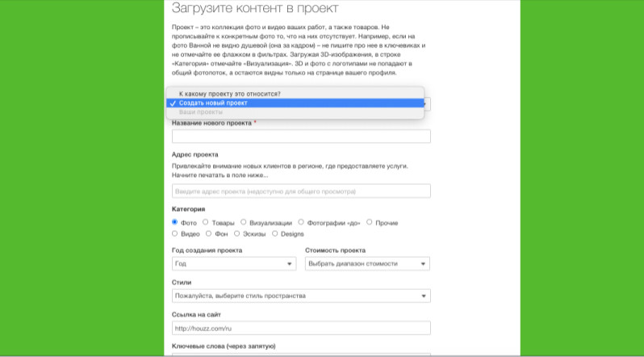Screen dimensions: 644x357
Task: Expand the "Выбрать диапазон стоимости" dropdown
Action: (x=367, y=264)
